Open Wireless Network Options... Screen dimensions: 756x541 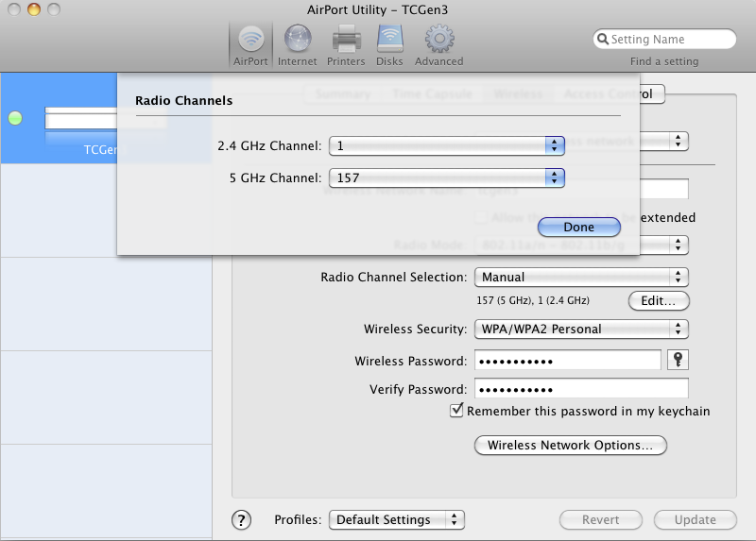pos(571,445)
